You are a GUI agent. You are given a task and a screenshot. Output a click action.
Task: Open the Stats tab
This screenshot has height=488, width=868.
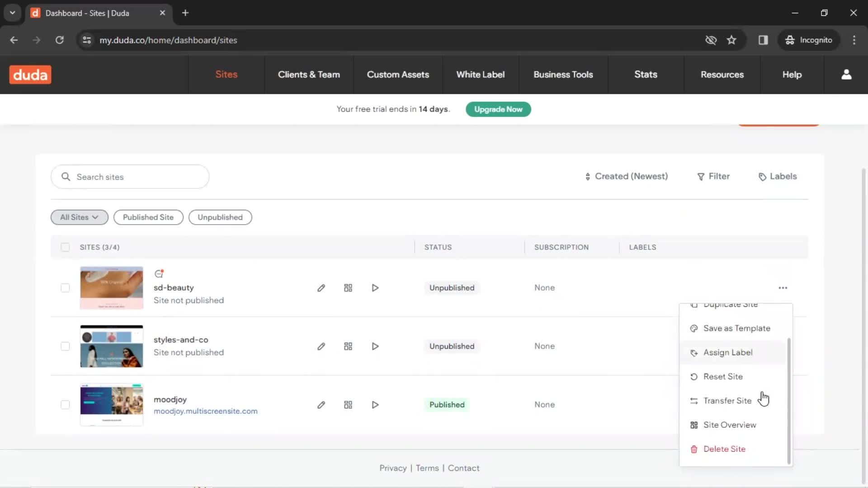pos(646,75)
